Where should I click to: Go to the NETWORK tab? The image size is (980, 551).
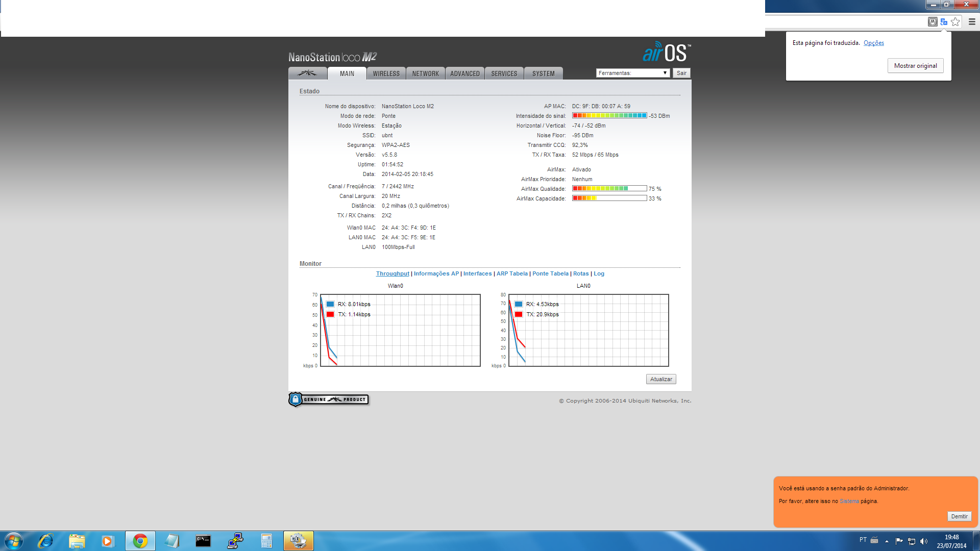tap(425, 73)
